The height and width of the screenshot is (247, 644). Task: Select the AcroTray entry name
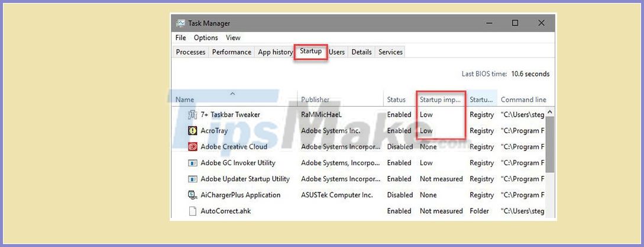214,130
